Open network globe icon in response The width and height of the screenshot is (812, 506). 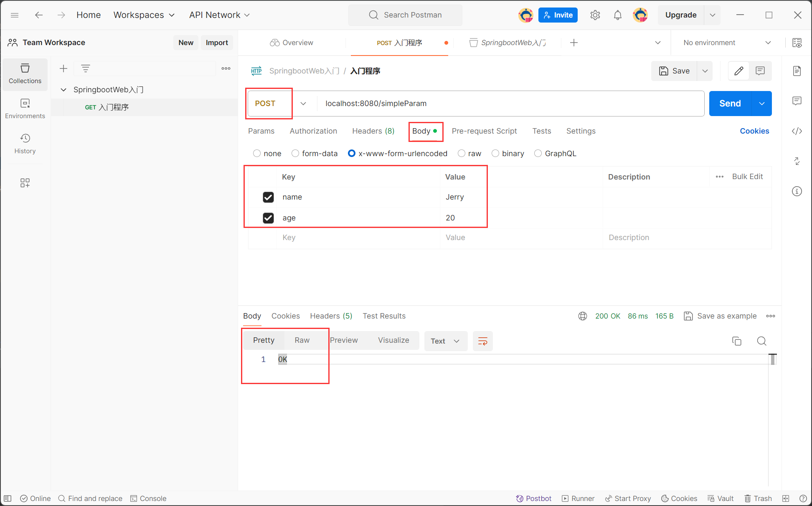583,316
